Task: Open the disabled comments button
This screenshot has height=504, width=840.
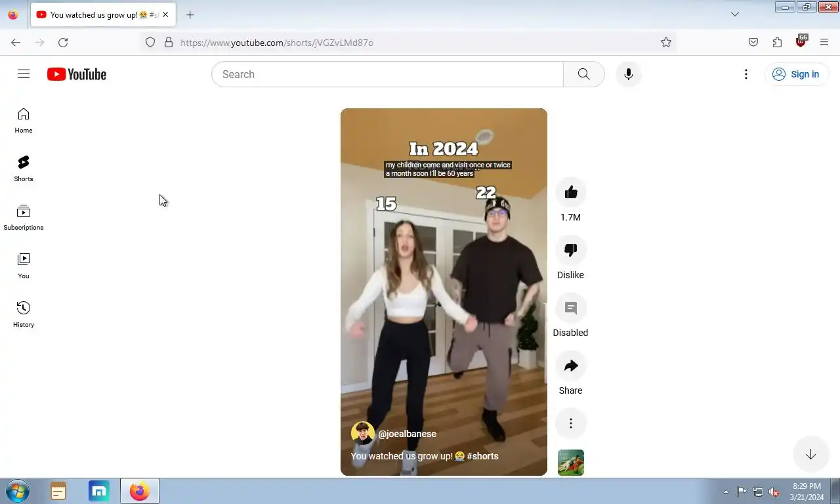Action: coord(571,308)
